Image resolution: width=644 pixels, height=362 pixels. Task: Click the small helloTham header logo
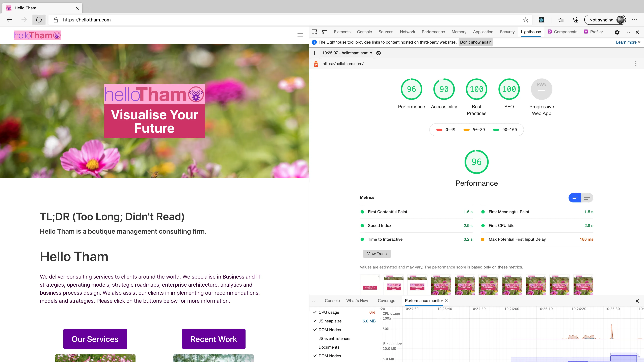coord(38,35)
